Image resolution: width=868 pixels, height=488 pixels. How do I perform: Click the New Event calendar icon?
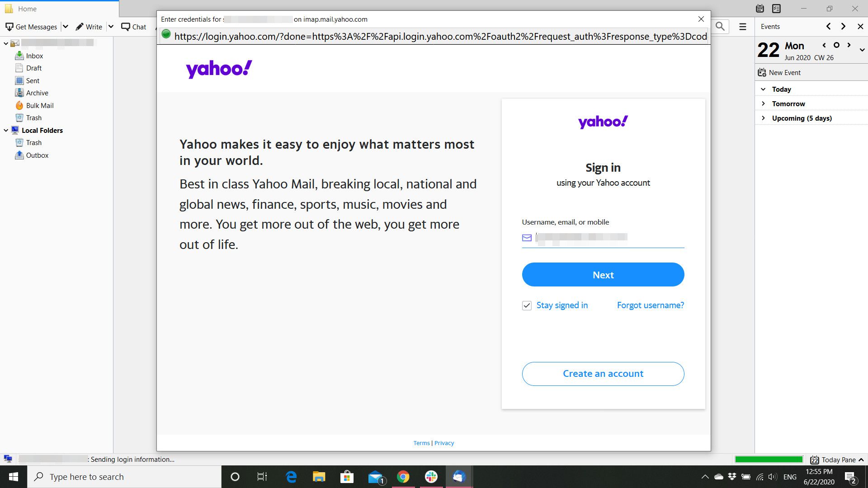762,72
